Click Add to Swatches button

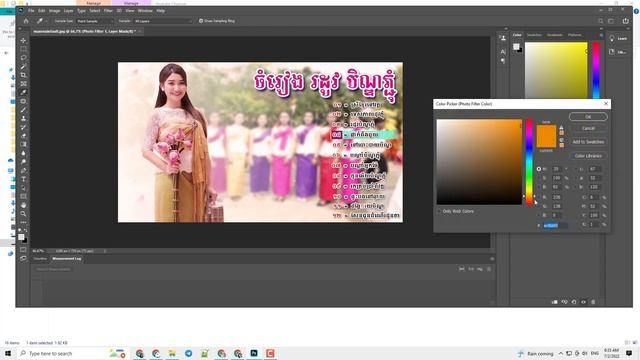pyautogui.click(x=588, y=142)
